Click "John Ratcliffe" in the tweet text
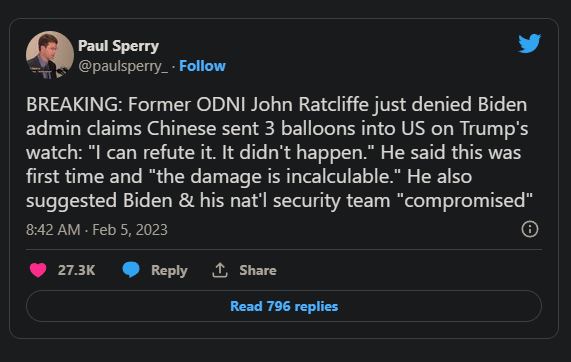Image resolution: width=571 pixels, height=362 pixels. coord(310,105)
